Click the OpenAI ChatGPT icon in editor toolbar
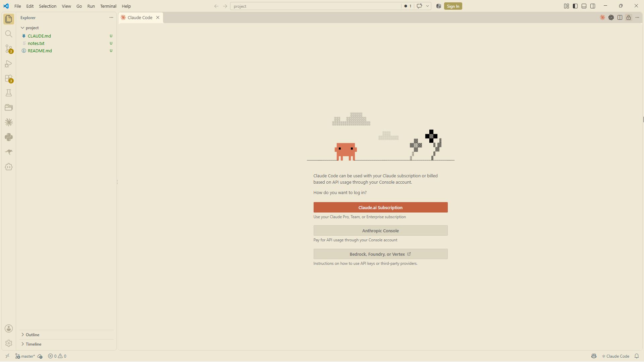Image resolution: width=644 pixels, height=362 pixels. point(611,17)
